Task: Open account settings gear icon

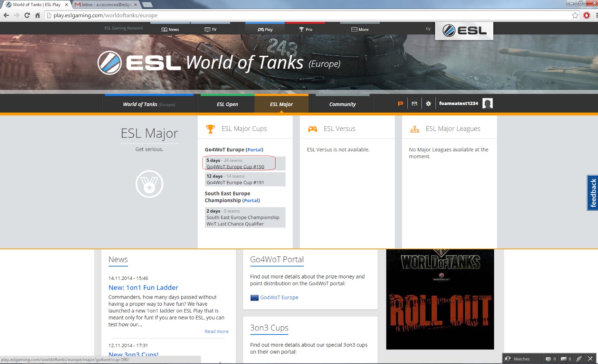Action: (x=428, y=104)
